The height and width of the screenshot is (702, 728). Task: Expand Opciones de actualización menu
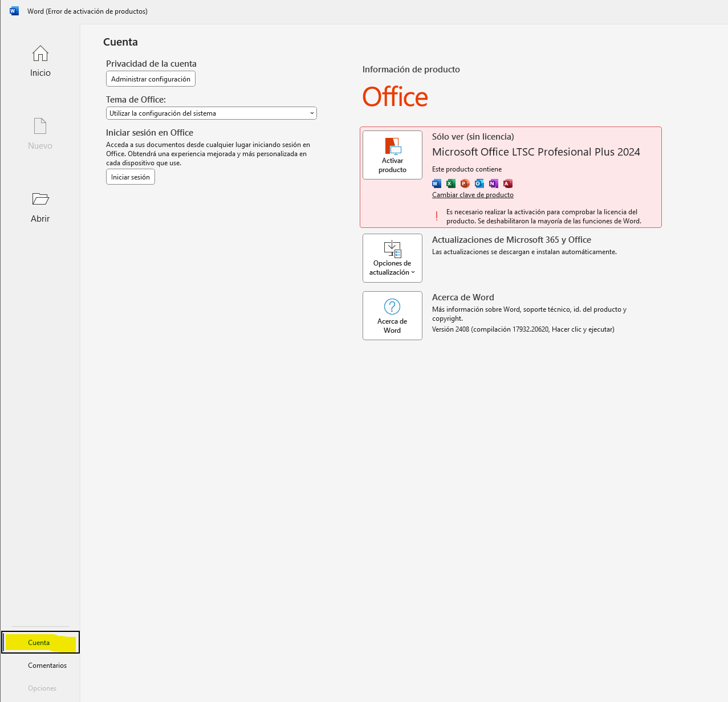tap(392, 258)
